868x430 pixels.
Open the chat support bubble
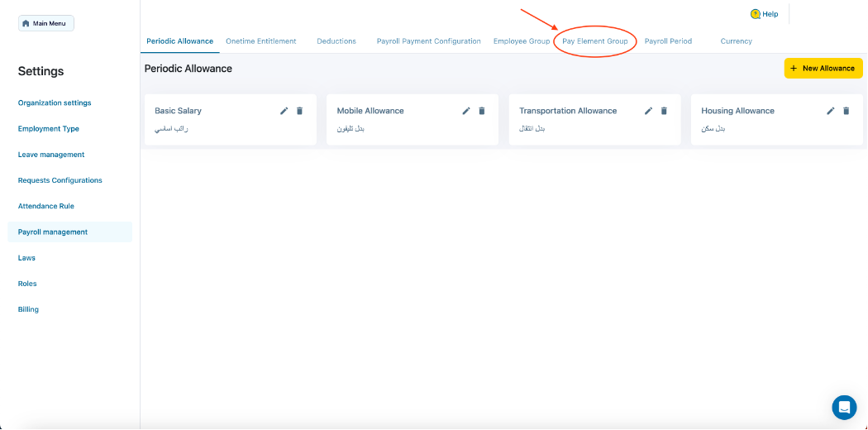(844, 407)
